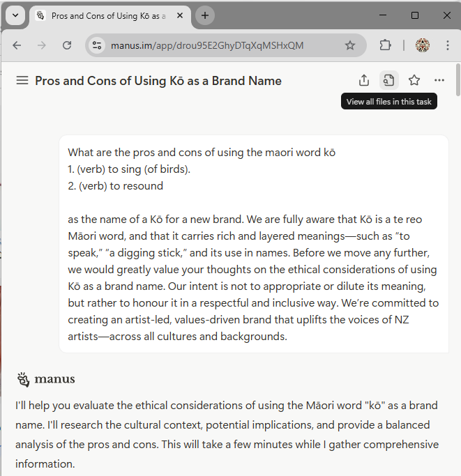Screen dimensions: 461x476
Task: Click the share task icon
Action: pos(364,80)
